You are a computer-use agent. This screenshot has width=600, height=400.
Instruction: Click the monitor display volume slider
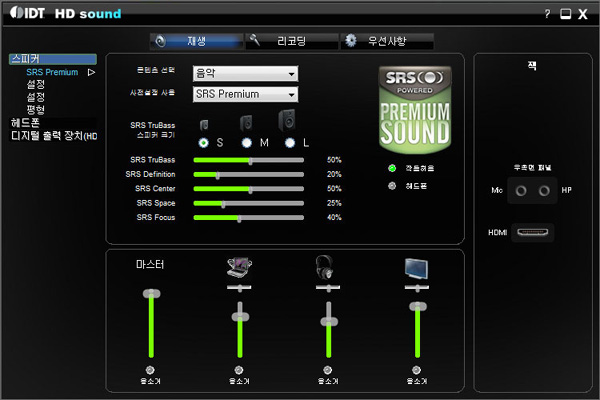tap(417, 330)
